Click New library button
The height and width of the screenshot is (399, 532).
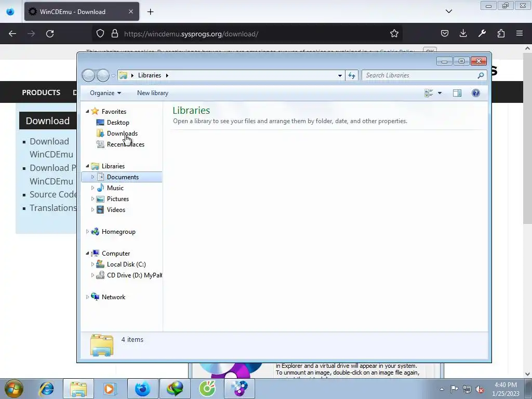coord(153,93)
